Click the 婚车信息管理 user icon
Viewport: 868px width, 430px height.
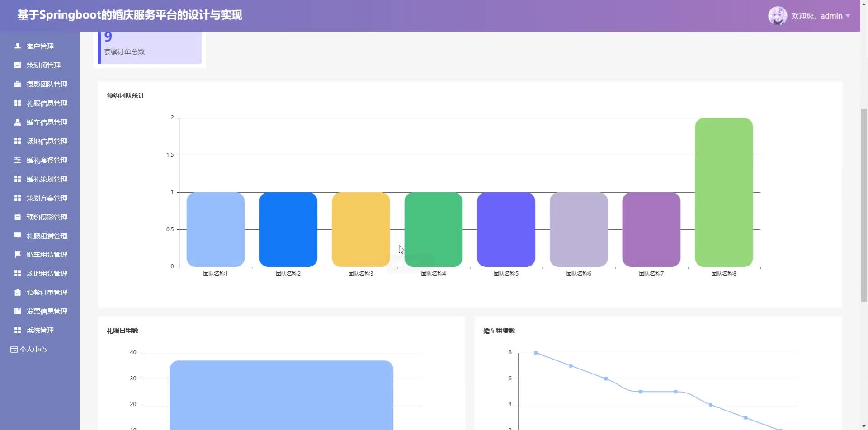[x=18, y=122]
